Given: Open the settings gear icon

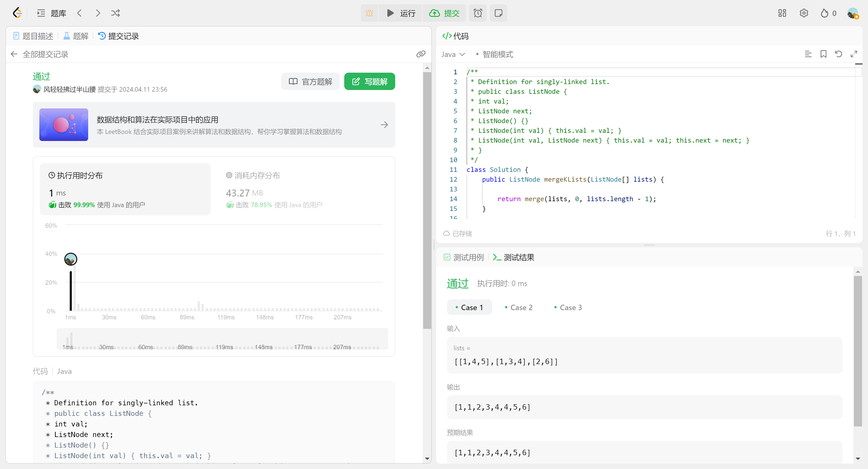Looking at the screenshot, I should [x=804, y=13].
